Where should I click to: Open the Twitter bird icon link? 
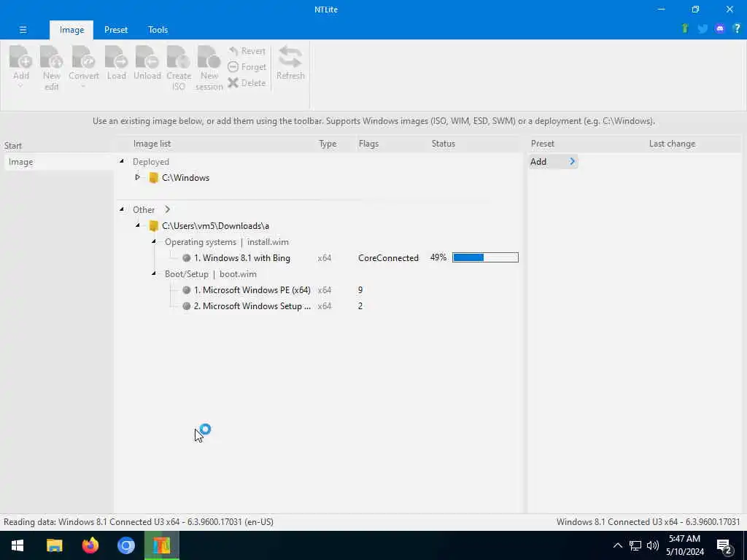pos(703,28)
